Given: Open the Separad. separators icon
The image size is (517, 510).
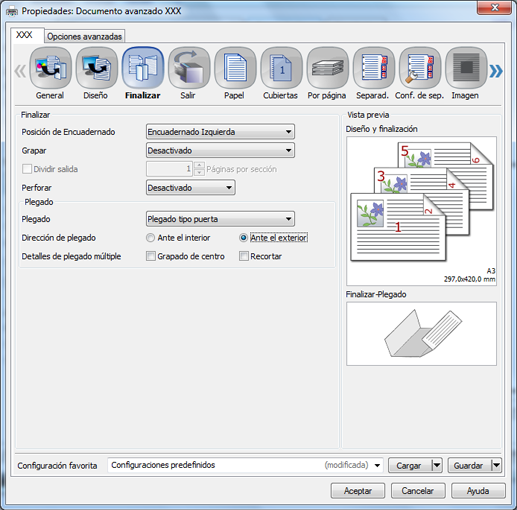Looking at the screenshot, I should tap(374, 68).
